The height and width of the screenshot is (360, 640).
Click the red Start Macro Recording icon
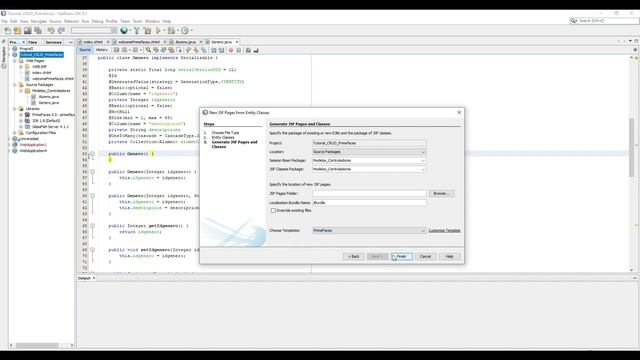coord(231,50)
